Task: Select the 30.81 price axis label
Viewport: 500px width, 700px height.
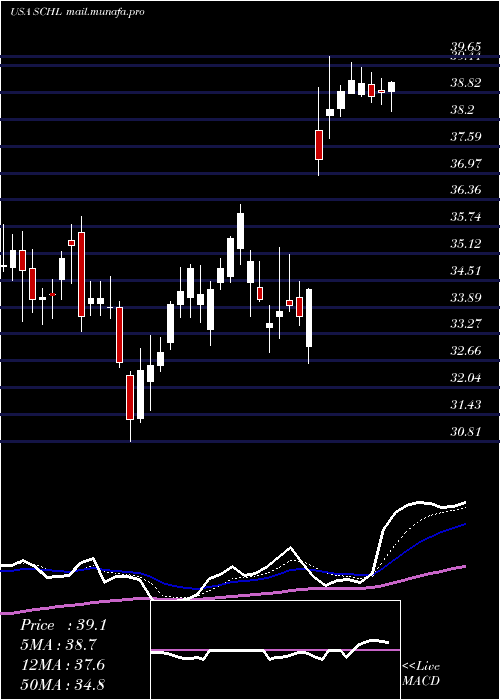Action: [x=466, y=432]
